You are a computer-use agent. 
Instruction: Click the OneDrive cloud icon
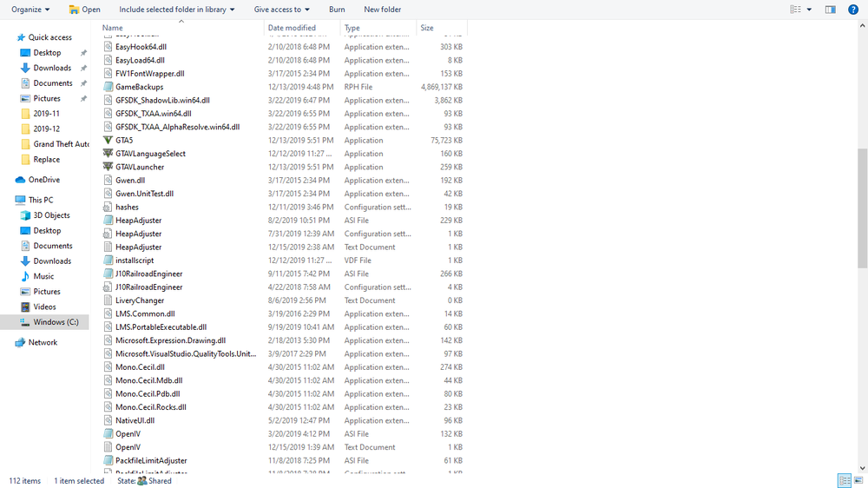pos(20,180)
